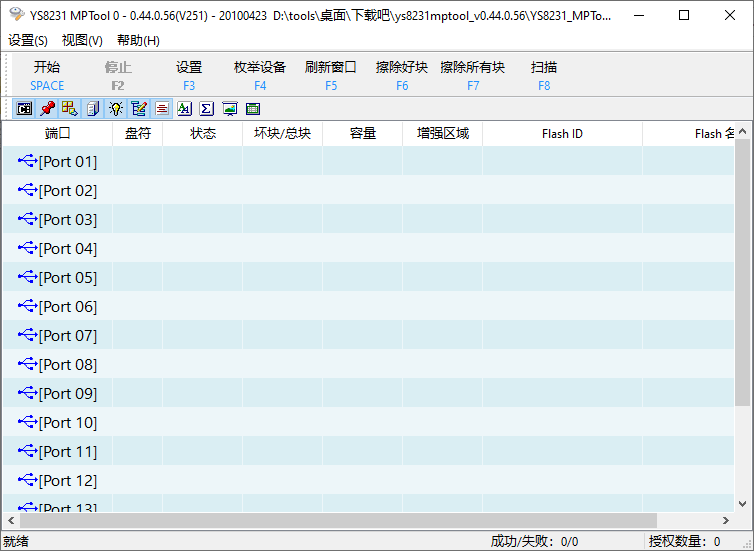Image resolution: width=754 pixels, height=551 pixels.
Task: Click 擦除好块 F6 erase good blocks button
Action: click(402, 75)
